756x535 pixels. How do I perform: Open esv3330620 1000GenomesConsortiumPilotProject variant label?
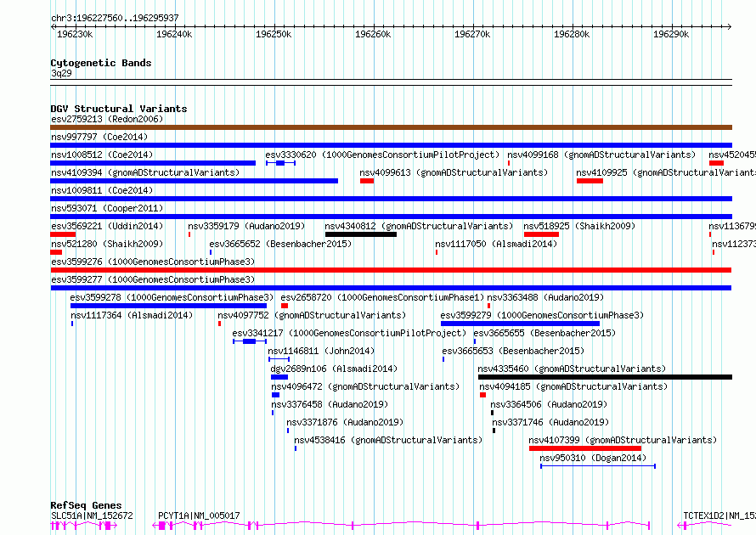tap(382, 155)
